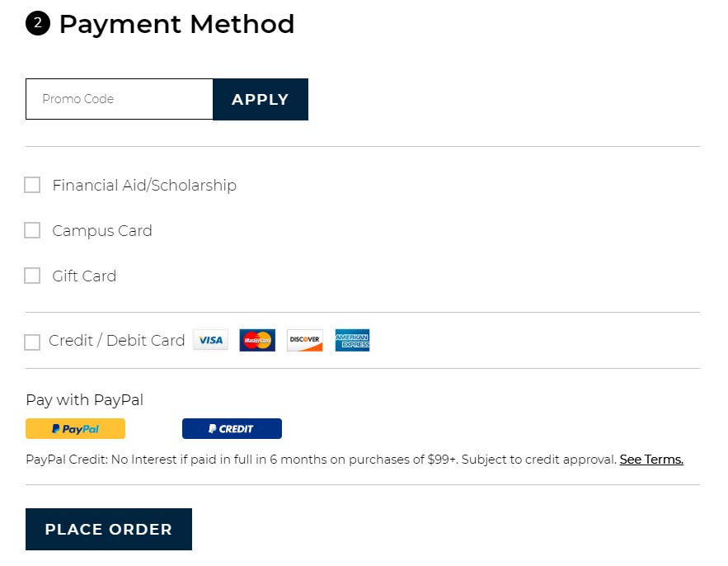The height and width of the screenshot is (566, 728).
Task: Select the Credit / Debit Card checkbox
Action: point(32,342)
